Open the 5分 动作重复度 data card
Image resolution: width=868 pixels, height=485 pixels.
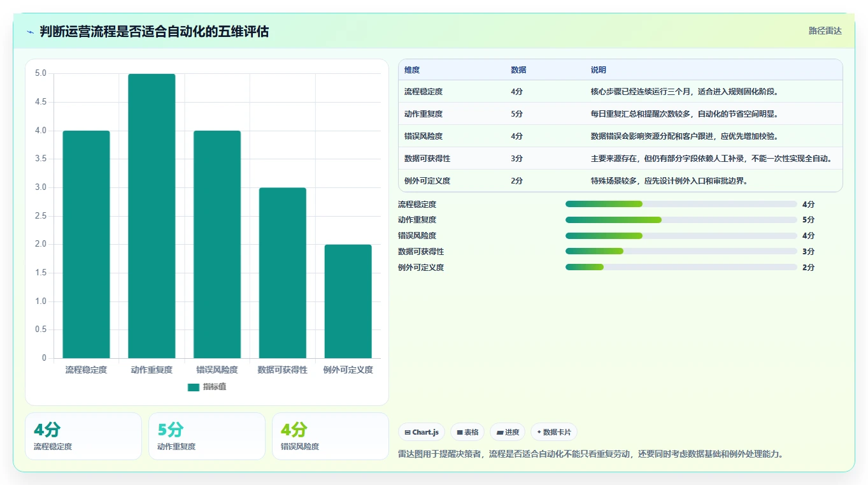[x=207, y=436]
